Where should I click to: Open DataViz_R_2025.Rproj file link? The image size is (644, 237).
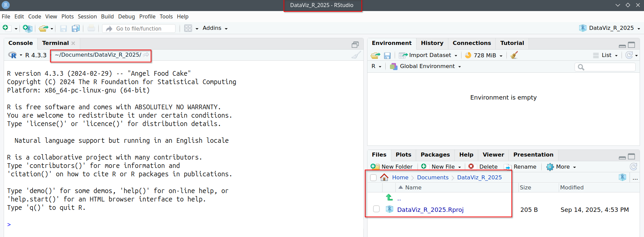coord(430,210)
